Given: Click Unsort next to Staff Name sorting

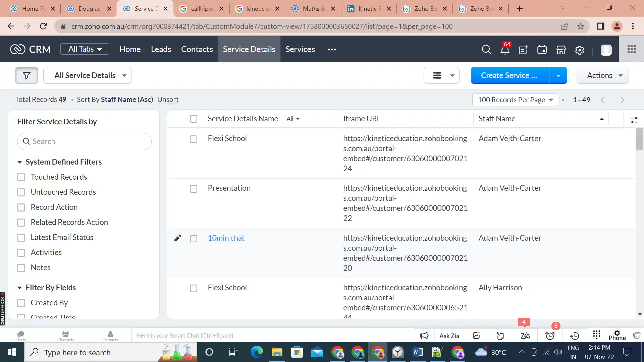Looking at the screenshot, I should tap(168, 99).
